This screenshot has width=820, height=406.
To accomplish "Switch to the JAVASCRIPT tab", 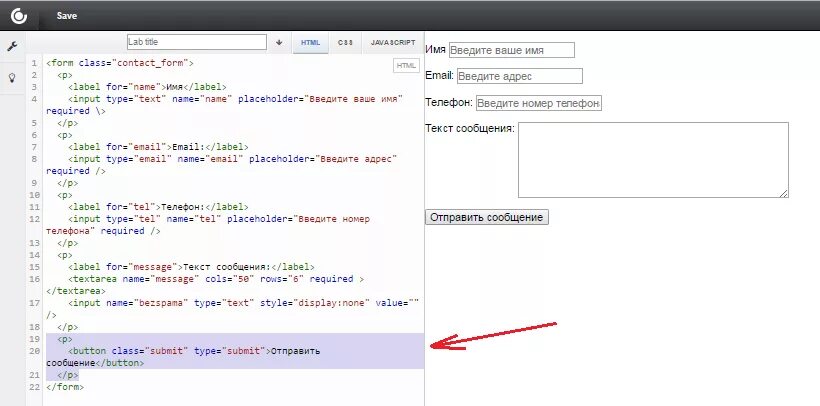I will pos(393,42).
